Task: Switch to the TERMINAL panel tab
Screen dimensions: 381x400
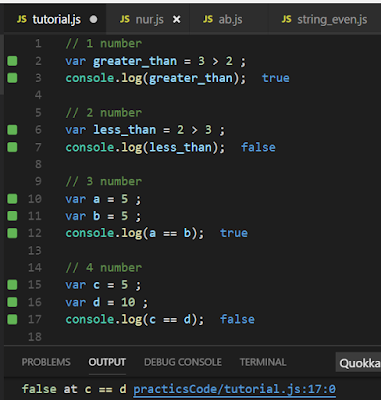Action: coord(263,362)
